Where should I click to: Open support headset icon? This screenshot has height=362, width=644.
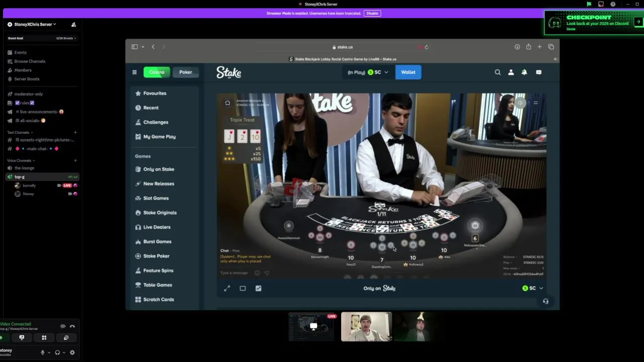pos(545,301)
